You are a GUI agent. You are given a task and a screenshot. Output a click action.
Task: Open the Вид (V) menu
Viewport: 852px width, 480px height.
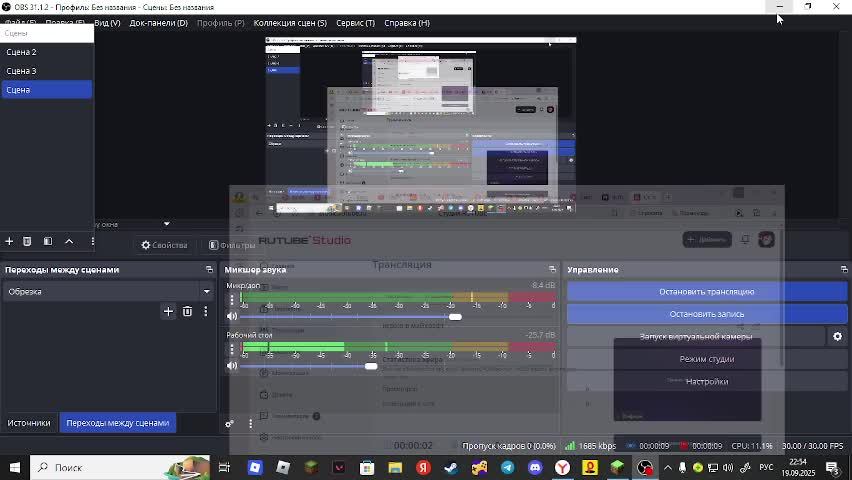tap(107, 23)
